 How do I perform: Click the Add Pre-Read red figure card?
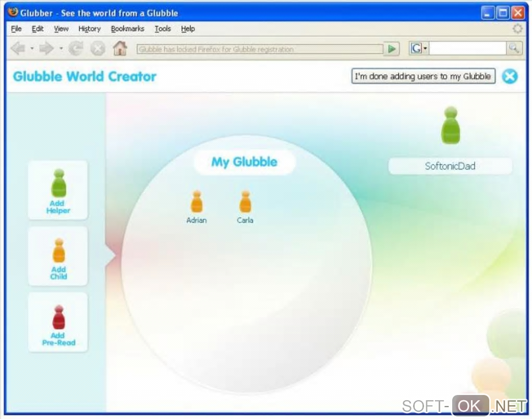tap(58, 322)
